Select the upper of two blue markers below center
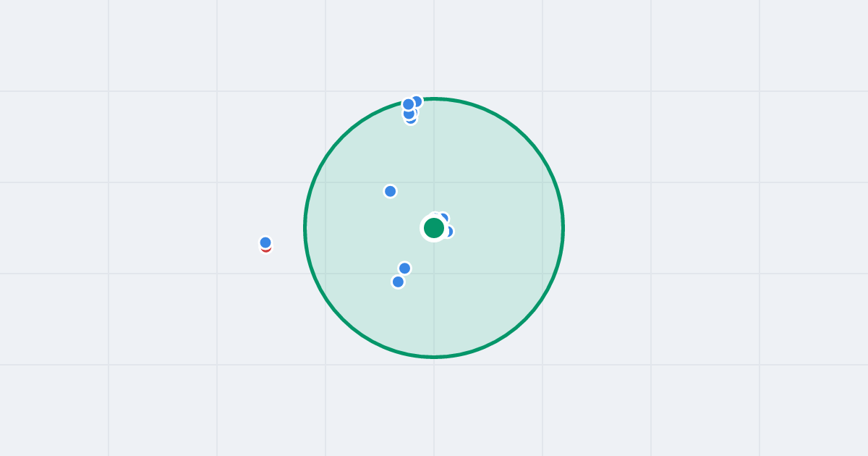This screenshot has width=868, height=456. point(404,269)
